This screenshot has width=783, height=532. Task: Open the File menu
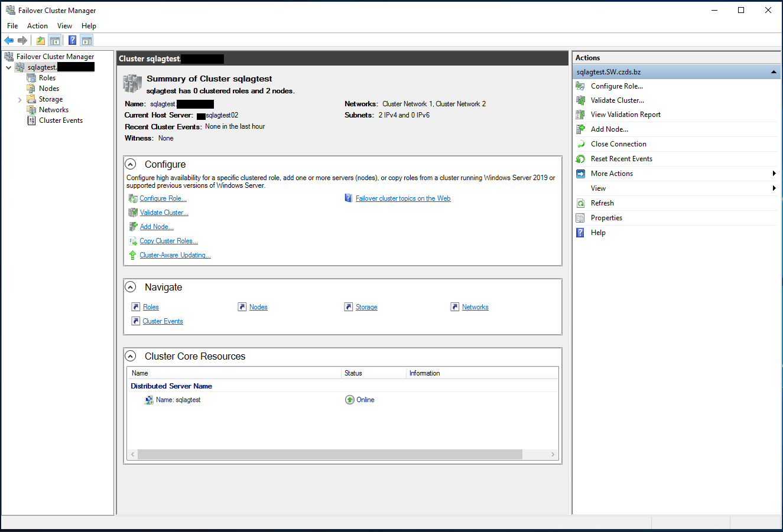12,26
